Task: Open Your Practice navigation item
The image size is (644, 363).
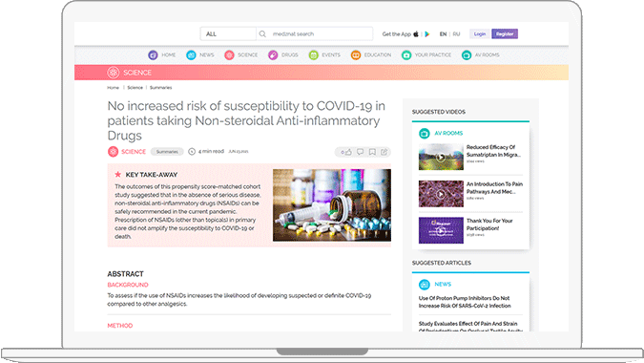Action: (x=426, y=54)
